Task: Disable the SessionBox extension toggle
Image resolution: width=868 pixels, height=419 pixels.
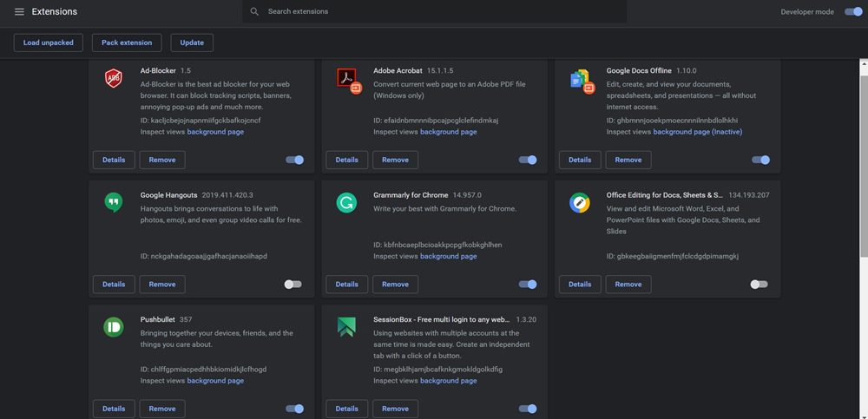Action: pyautogui.click(x=528, y=409)
